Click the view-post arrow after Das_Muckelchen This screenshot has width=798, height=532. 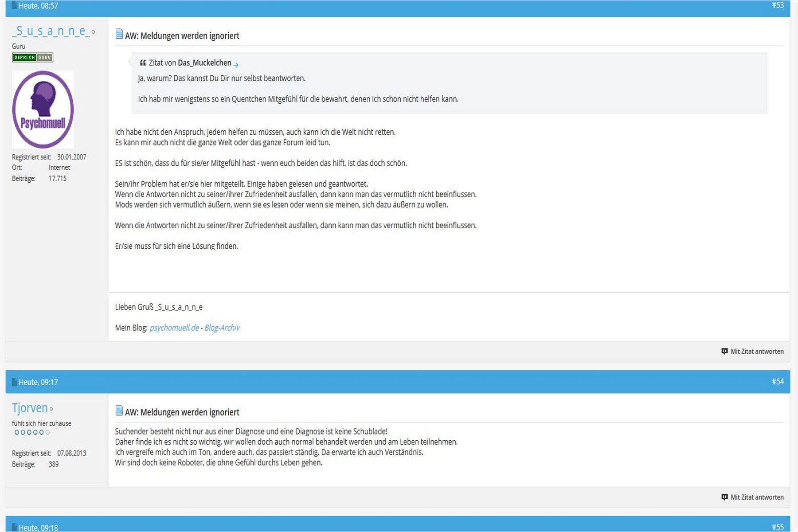pyautogui.click(x=236, y=65)
